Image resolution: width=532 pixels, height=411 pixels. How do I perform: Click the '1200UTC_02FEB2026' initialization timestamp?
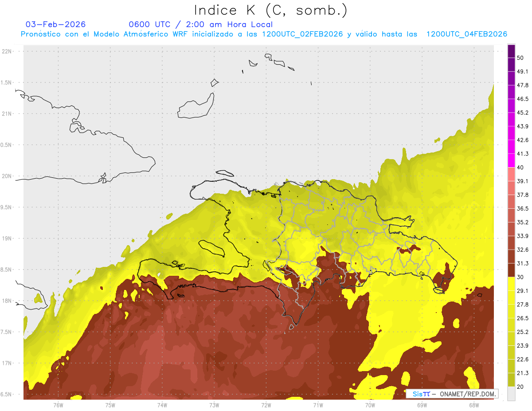click(302, 34)
